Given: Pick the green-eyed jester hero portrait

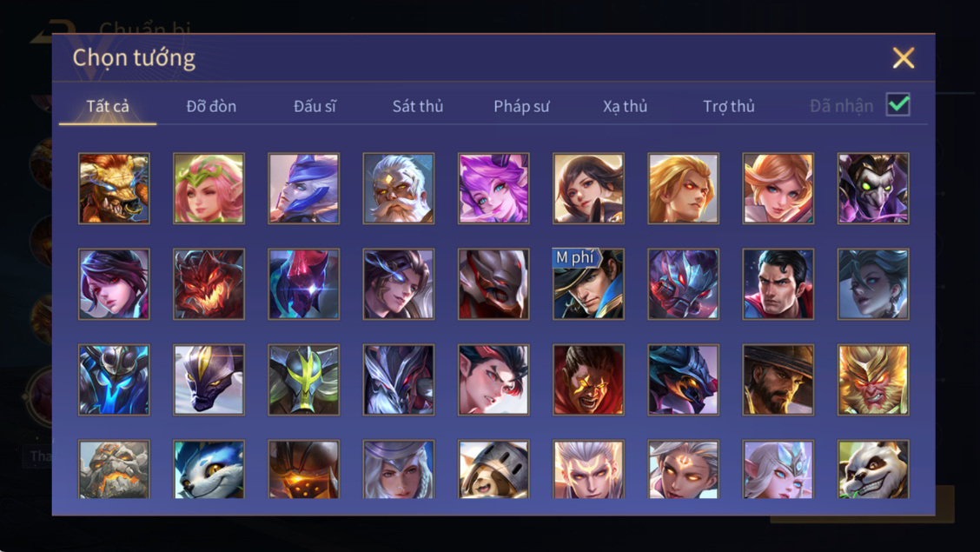Looking at the screenshot, I should (x=873, y=189).
